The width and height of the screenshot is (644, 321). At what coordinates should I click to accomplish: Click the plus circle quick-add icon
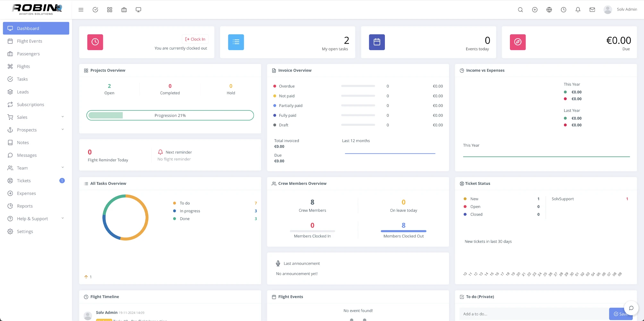pyautogui.click(x=535, y=10)
